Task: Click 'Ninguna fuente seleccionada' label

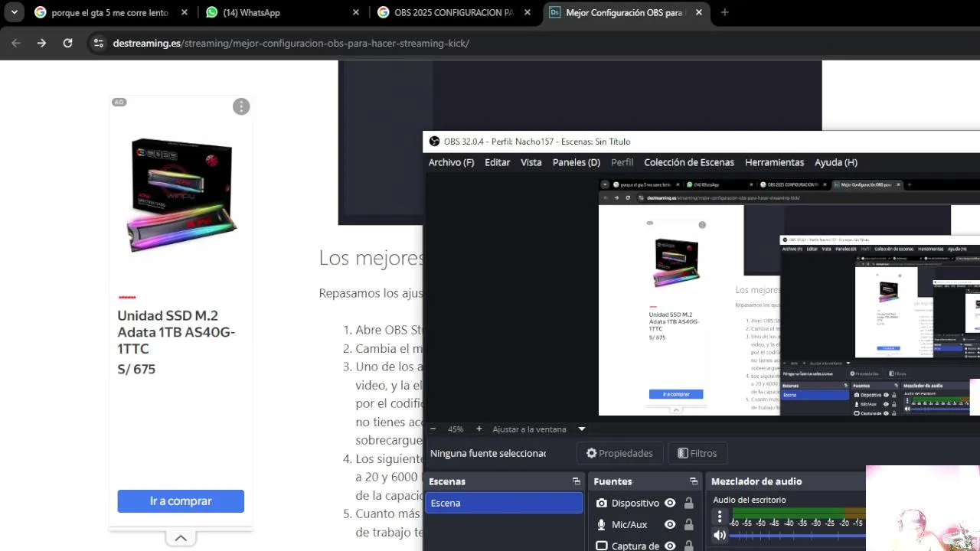Action: (x=488, y=453)
